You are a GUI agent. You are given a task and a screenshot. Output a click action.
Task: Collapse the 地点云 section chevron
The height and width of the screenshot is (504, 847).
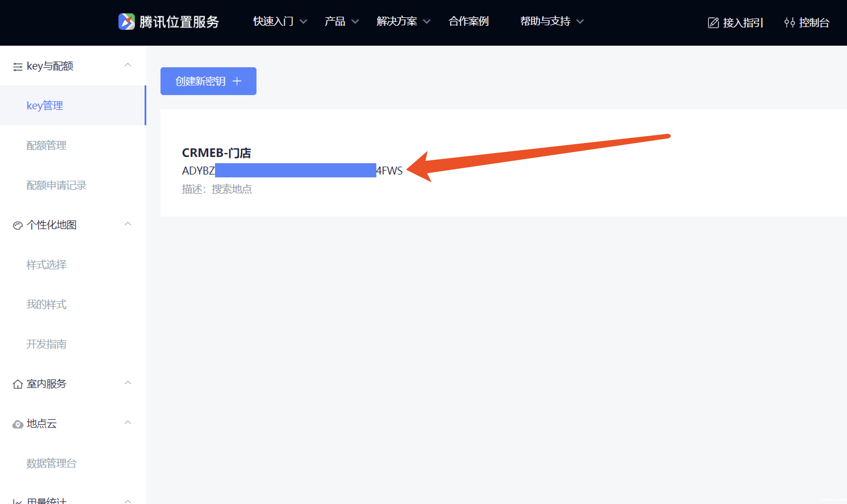(x=128, y=423)
